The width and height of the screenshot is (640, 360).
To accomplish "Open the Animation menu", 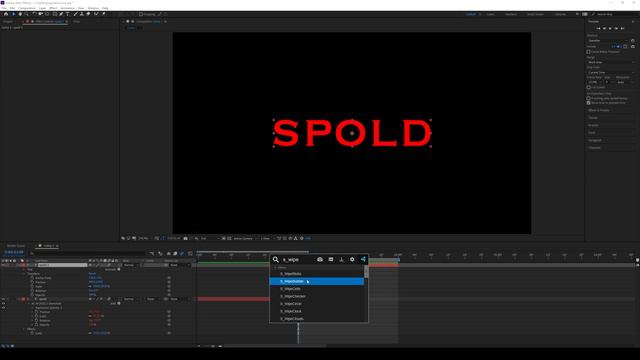I will pos(67,8).
